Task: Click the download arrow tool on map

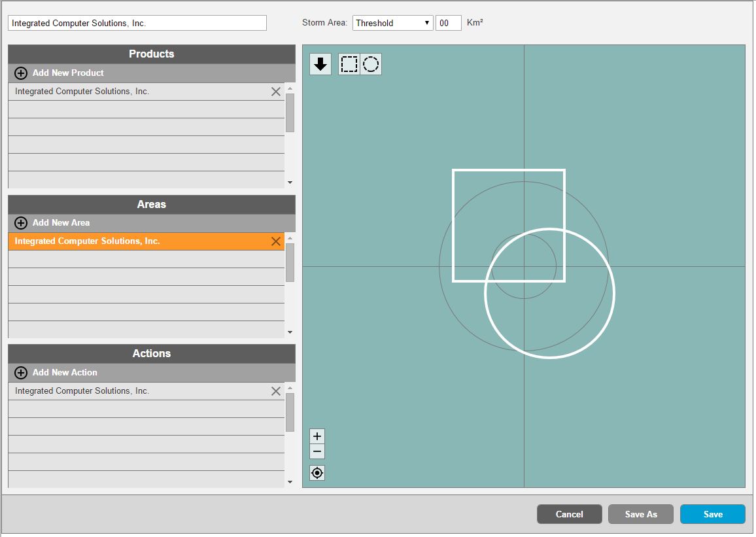Action: 320,64
